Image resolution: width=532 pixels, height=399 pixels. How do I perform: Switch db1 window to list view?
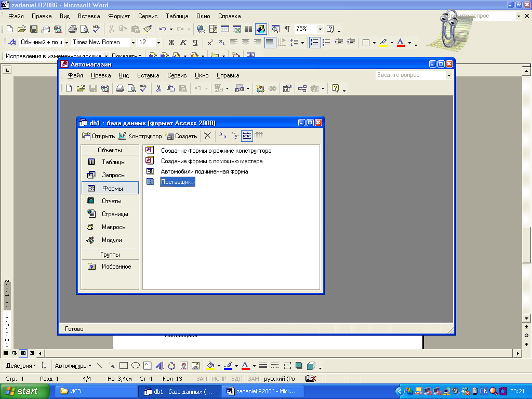pyautogui.click(x=247, y=136)
